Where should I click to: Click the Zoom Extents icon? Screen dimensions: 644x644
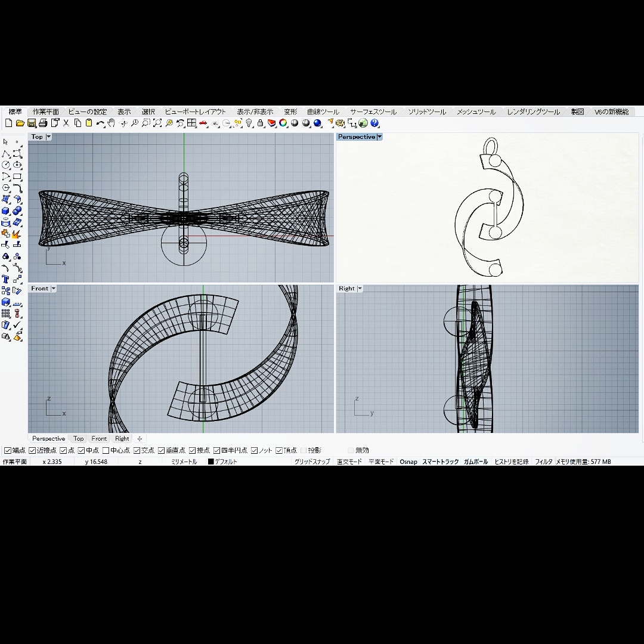pos(157,123)
